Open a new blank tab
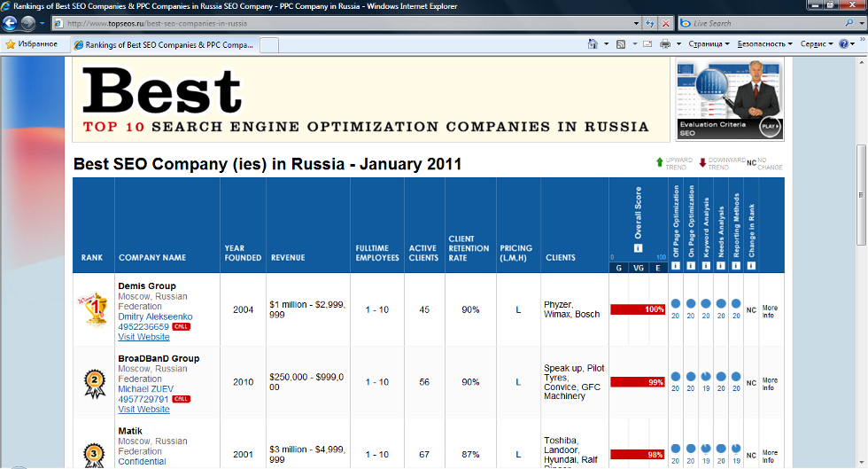The image size is (868, 469). pyautogui.click(x=269, y=45)
